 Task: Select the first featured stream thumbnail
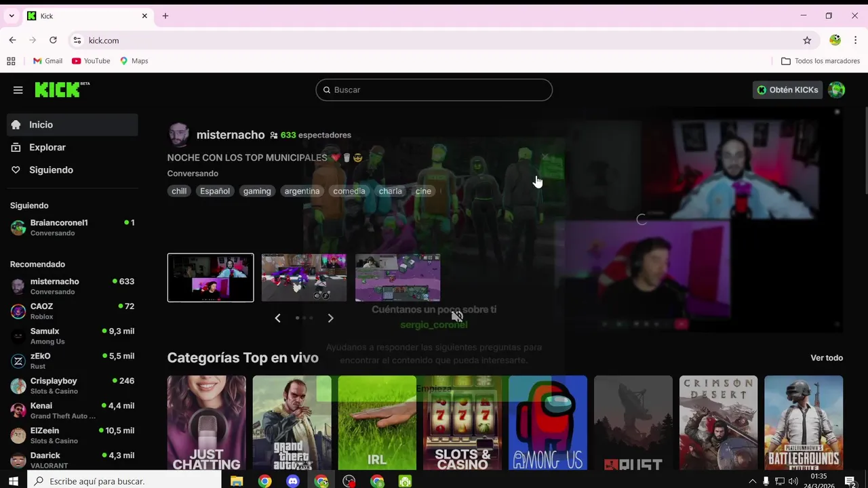tap(210, 277)
